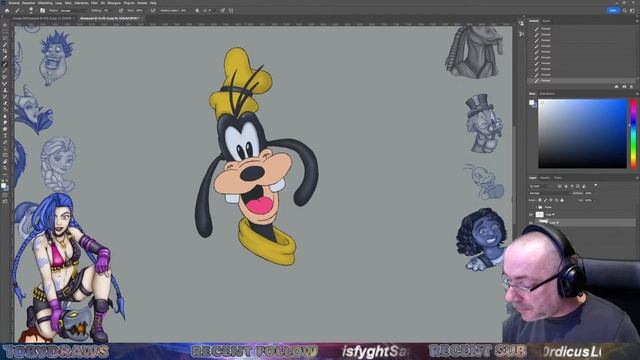Filter layers by adjustment layers icon
The image size is (640, 360).
point(566,186)
